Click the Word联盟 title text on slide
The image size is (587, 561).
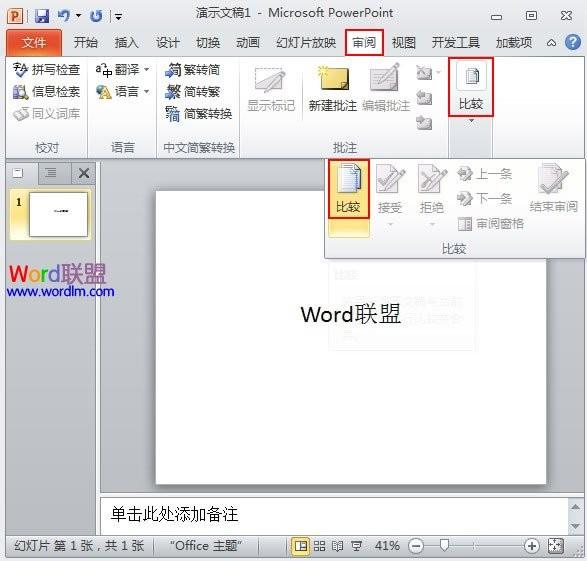351,314
